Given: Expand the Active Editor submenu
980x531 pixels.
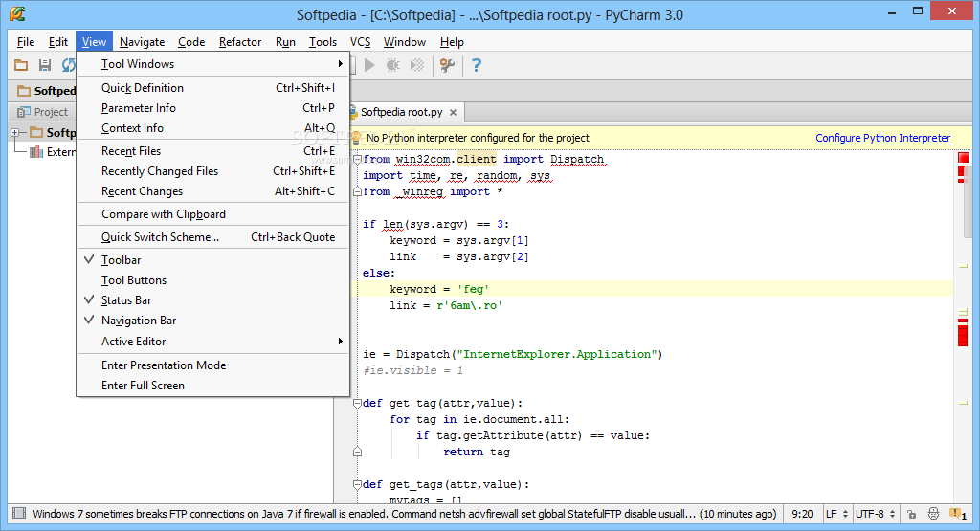Looking at the screenshot, I should 213,342.
